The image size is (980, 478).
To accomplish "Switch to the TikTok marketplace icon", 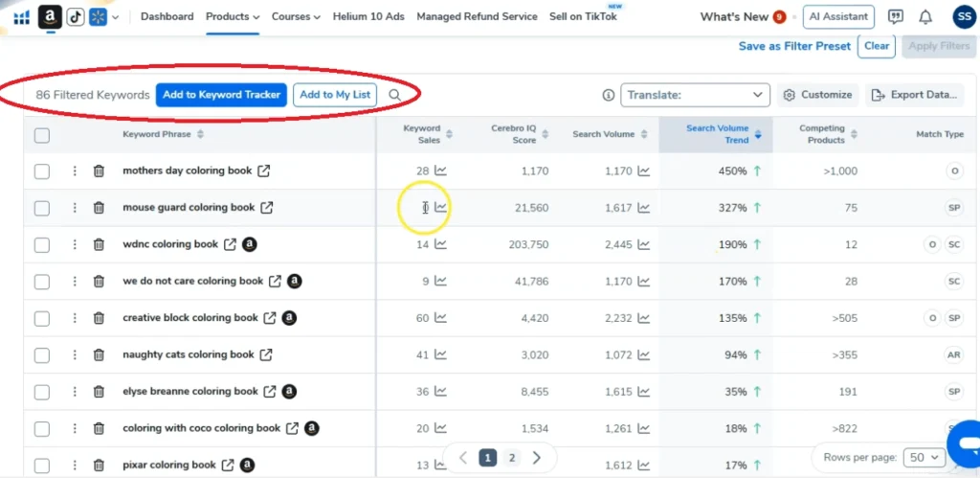I will tap(76, 17).
